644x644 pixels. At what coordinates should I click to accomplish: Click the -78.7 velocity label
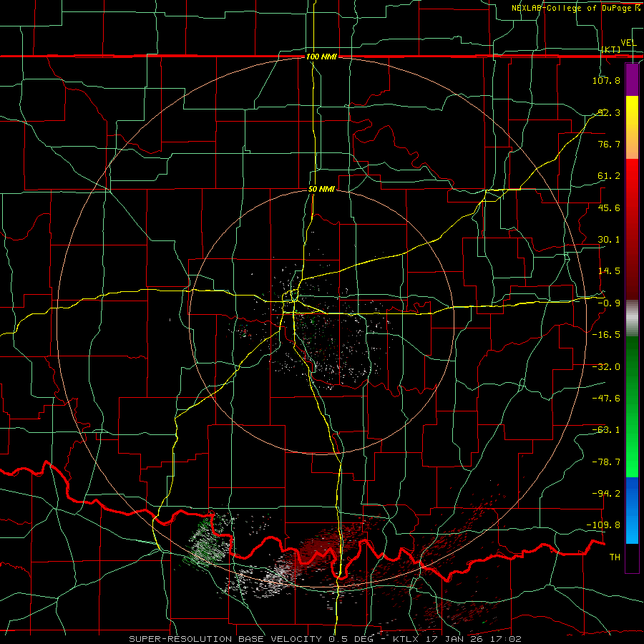[x=606, y=462]
